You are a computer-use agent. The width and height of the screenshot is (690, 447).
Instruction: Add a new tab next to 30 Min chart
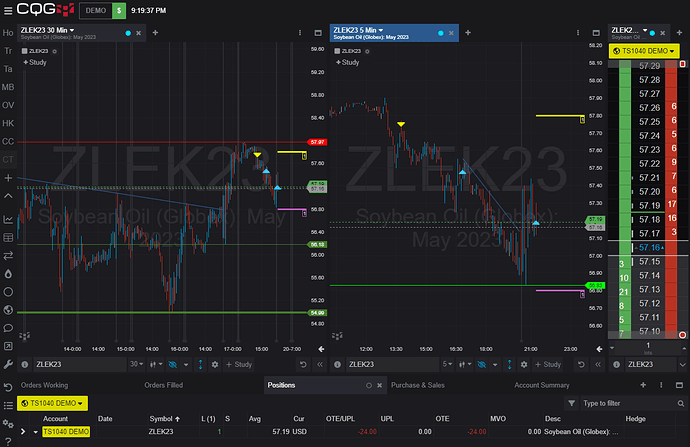155,33
